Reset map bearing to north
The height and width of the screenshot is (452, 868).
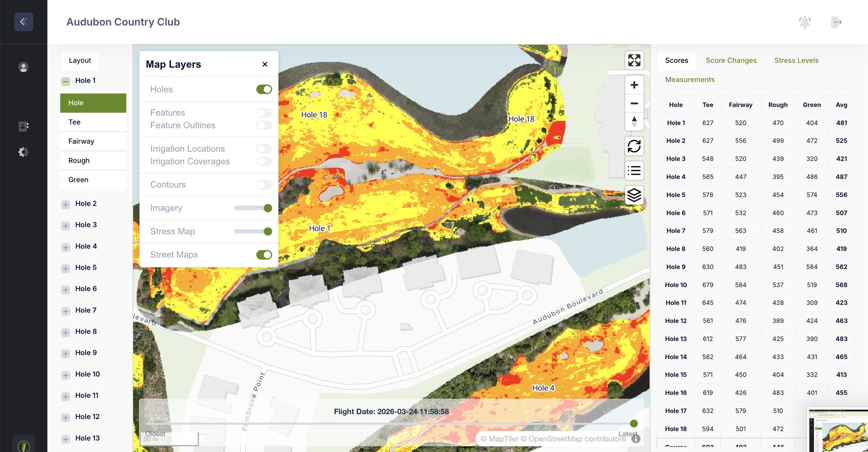coord(634,122)
